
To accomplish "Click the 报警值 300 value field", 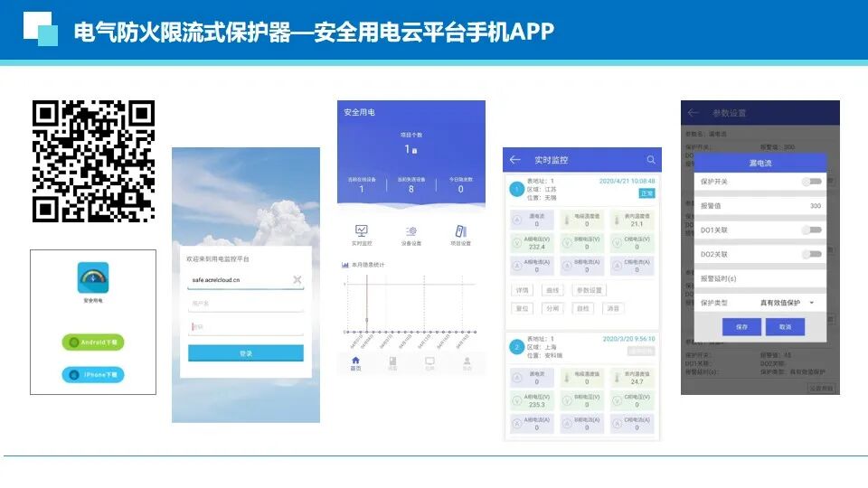I will (x=760, y=206).
